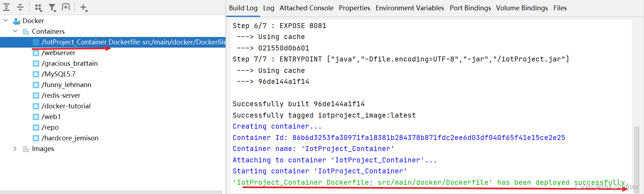Viewport: 644px width, 194px height.
Task: Click the Open in New Tab icon
Action: tap(66, 7)
